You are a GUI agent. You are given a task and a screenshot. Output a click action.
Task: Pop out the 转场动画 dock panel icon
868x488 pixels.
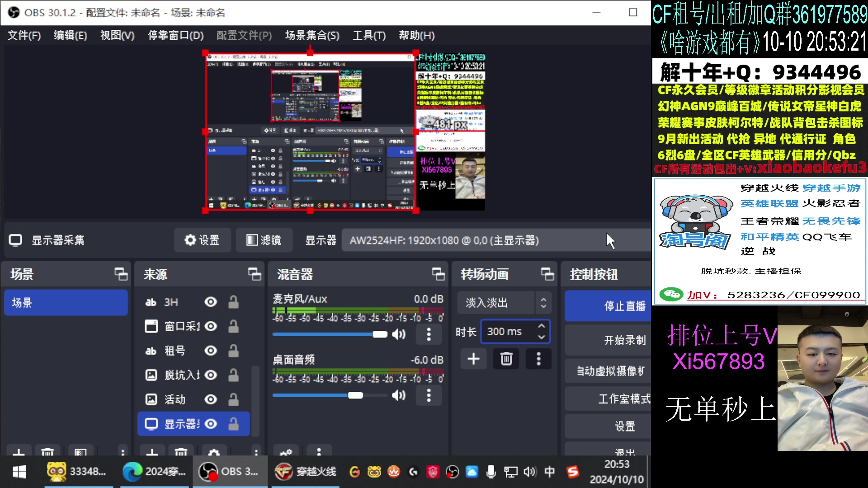click(547, 274)
